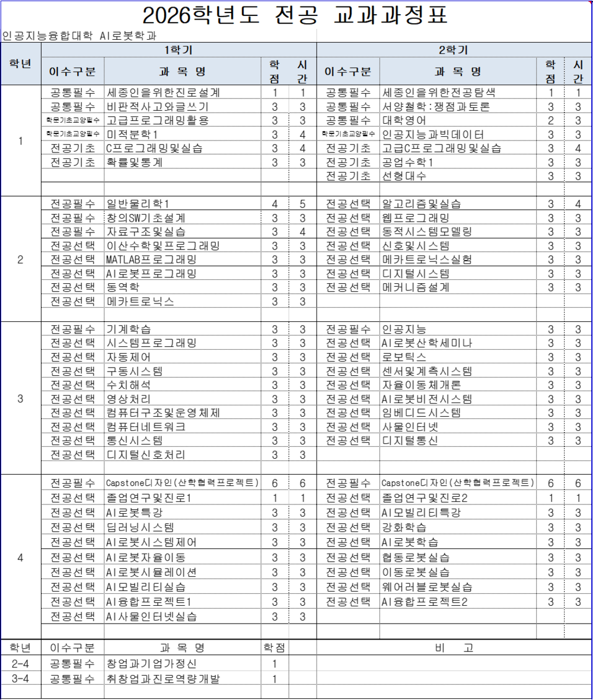
Task: Select the 메카트로닉스실험 cell
Action: click(x=458, y=260)
